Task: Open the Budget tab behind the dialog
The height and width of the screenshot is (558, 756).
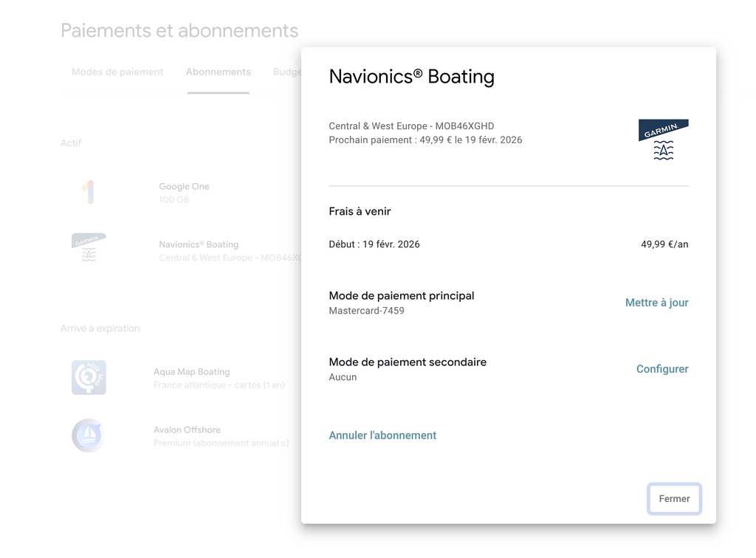Action: [x=287, y=72]
